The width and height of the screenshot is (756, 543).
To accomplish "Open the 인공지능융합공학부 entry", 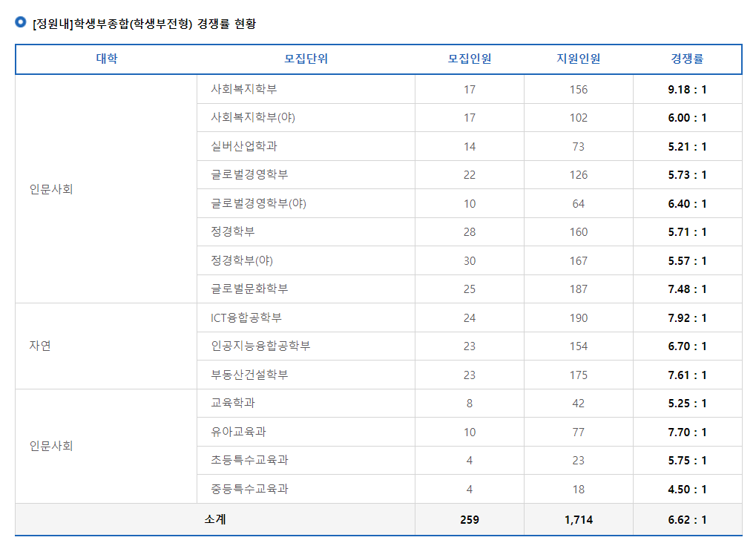I will [245, 346].
